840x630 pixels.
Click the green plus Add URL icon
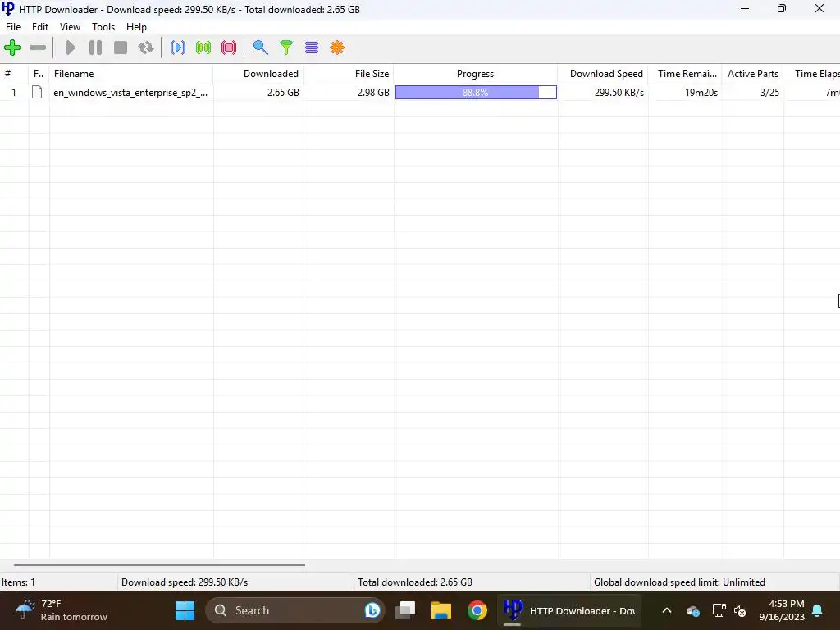pyautogui.click(x=12, y=48)
